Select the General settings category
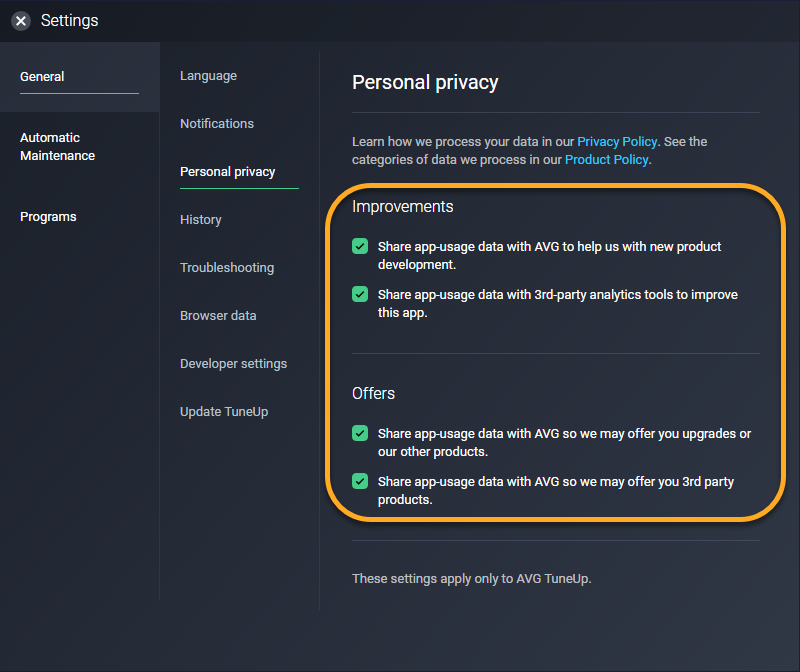The width and height of the screenshot is (800, 672). click(42, 77)
